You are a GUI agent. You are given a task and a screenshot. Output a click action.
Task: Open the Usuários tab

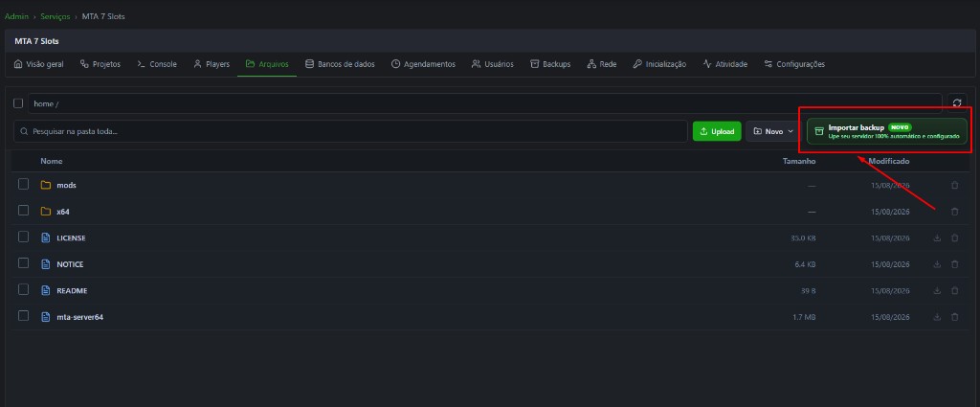[x=493, y=64]
